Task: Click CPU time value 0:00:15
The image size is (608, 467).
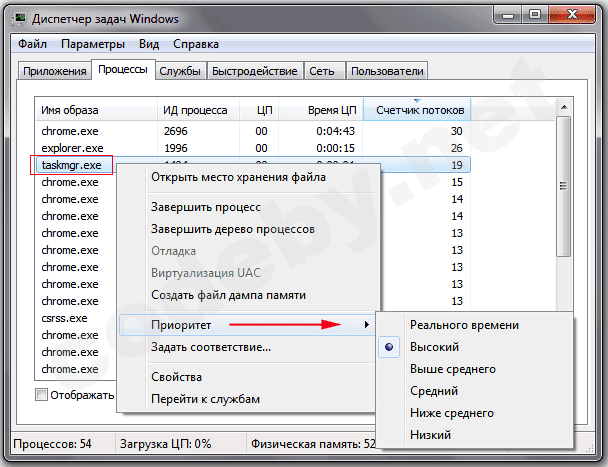Action: 335,148
